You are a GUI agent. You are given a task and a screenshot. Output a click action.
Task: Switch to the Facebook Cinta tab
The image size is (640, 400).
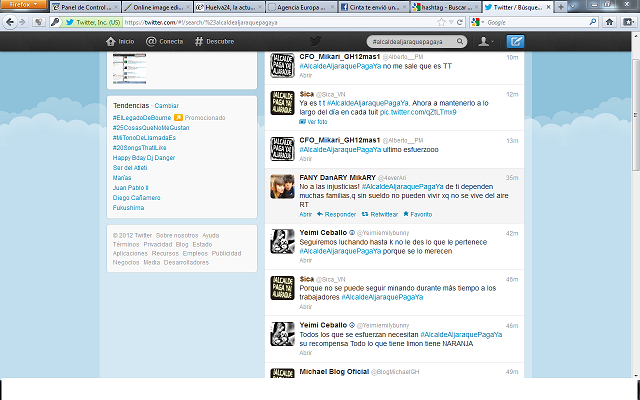pyautogui.click(x=374, y=7)
